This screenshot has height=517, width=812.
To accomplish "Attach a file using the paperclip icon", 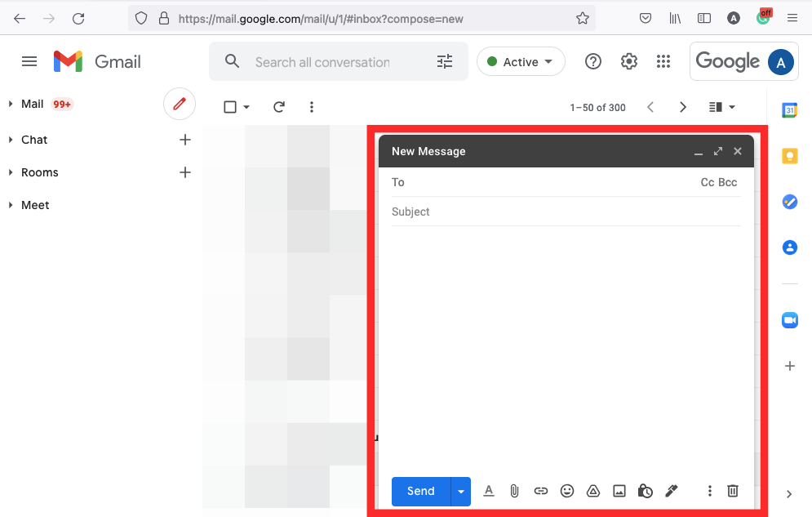I will click(x=514, y=491).
